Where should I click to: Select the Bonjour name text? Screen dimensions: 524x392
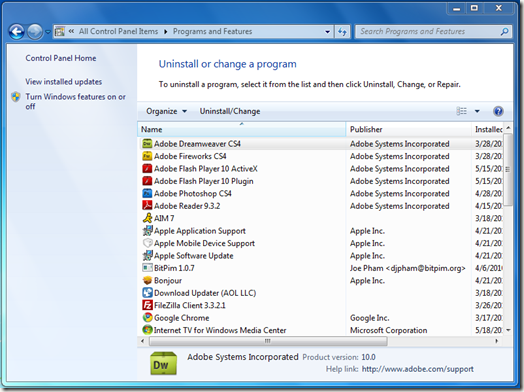tap(168, 281)
